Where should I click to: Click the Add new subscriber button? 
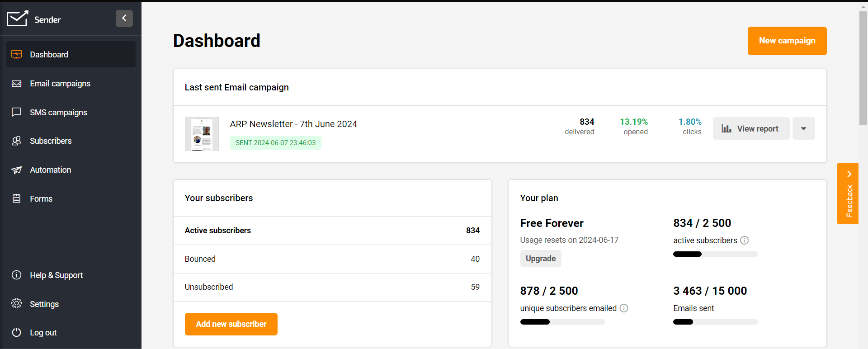point(231,324)
